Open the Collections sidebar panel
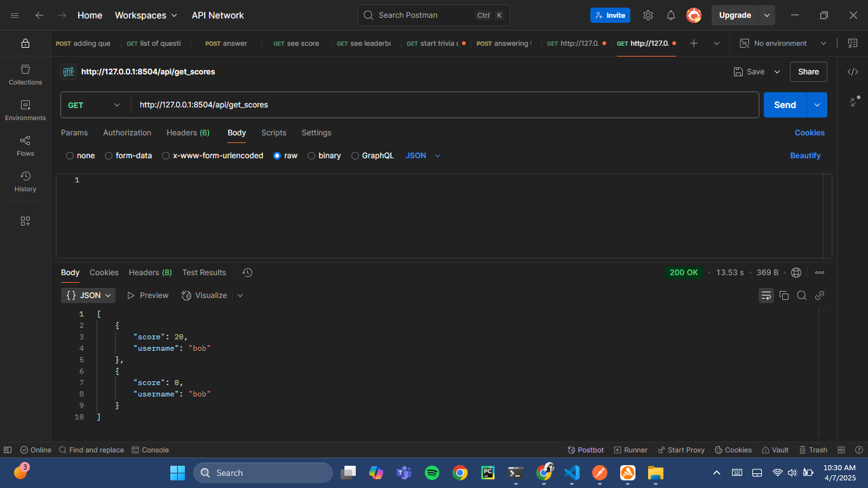Screen dimensions: 868x488 coord(25,74)
